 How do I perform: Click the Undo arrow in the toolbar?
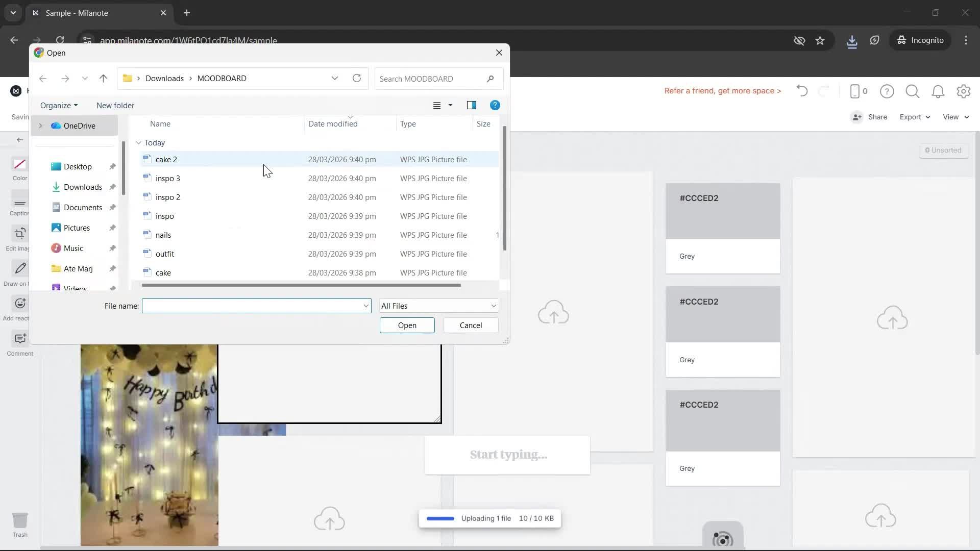point(801,91)
